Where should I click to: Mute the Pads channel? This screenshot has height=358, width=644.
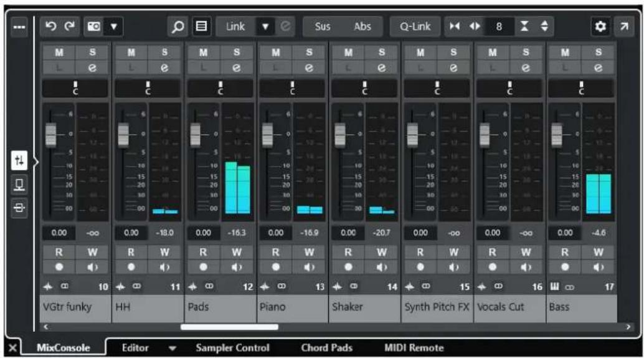203,52
